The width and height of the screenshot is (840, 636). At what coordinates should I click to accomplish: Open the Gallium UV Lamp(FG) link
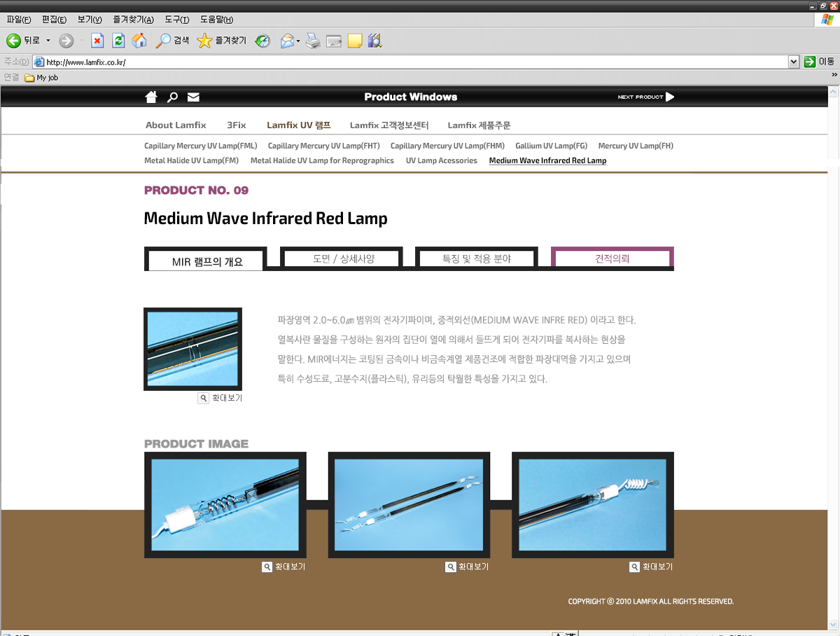point(551,146)
